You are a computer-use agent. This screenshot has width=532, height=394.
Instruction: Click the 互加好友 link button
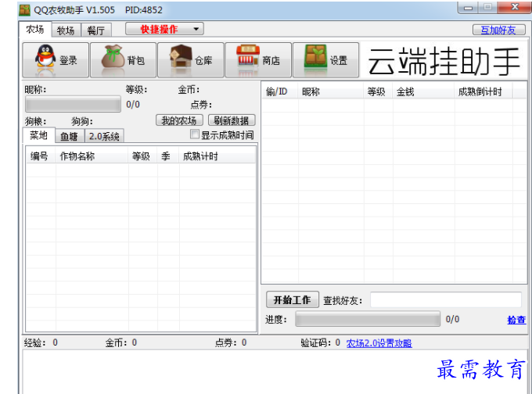point(499,30)
